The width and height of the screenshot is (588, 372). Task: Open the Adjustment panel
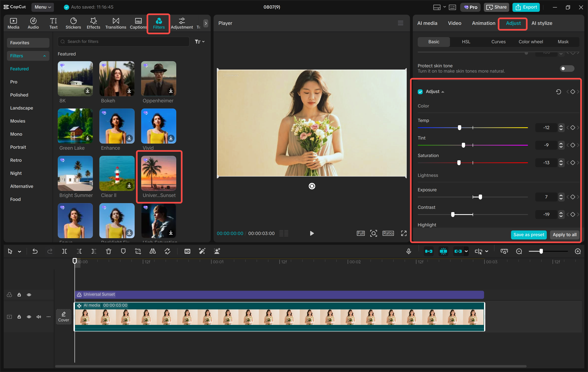point(182,23)
